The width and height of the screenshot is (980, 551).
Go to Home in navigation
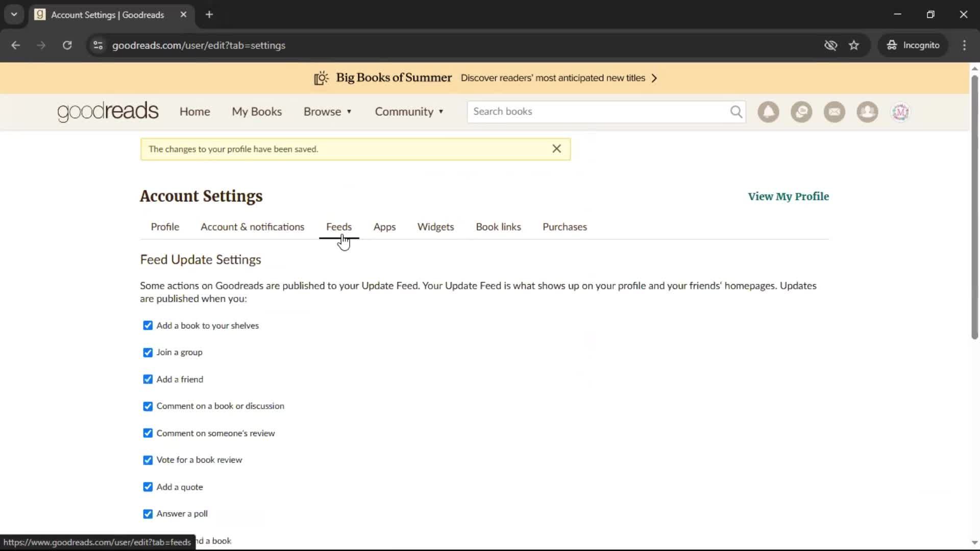(194, 112)
